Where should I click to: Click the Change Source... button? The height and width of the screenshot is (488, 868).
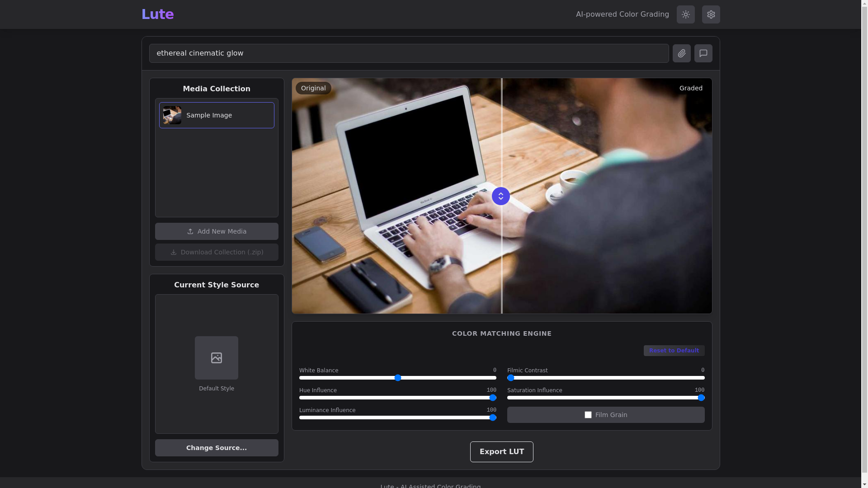click(217, 448)
